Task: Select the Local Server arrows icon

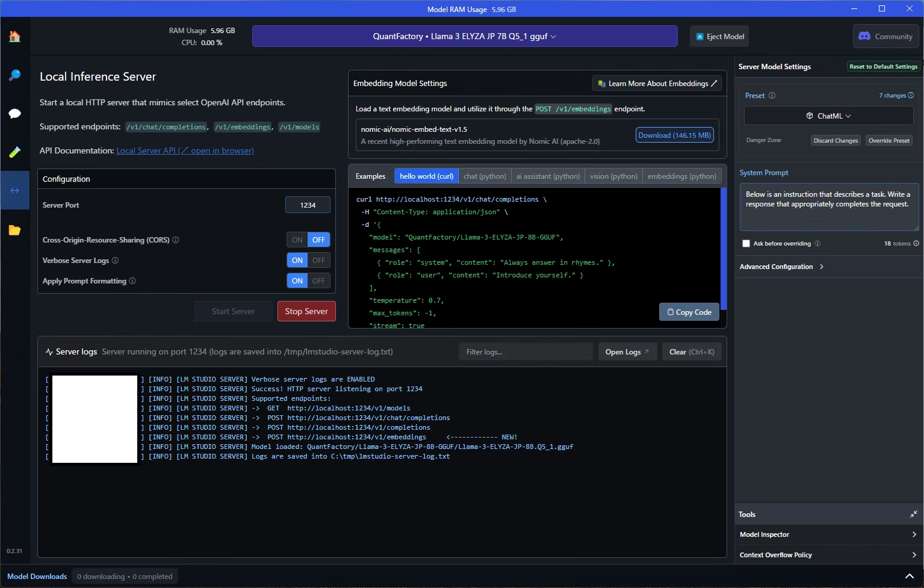Action: (x=14, y=190)
